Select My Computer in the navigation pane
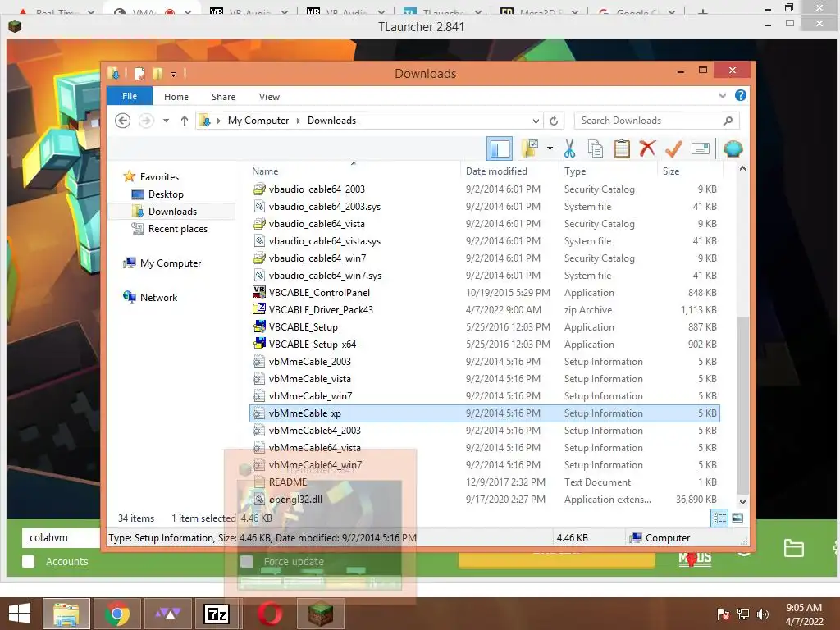 click(x=171, y=263)
